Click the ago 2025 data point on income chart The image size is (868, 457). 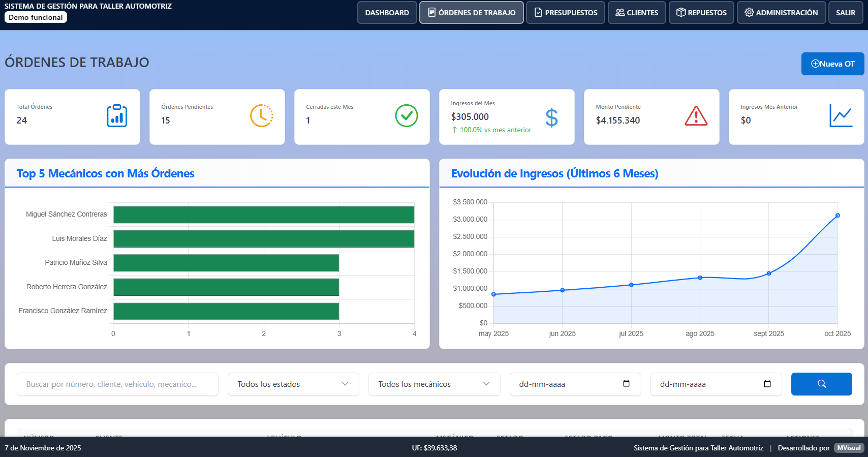pyautogui.click(x=700, y=278)
